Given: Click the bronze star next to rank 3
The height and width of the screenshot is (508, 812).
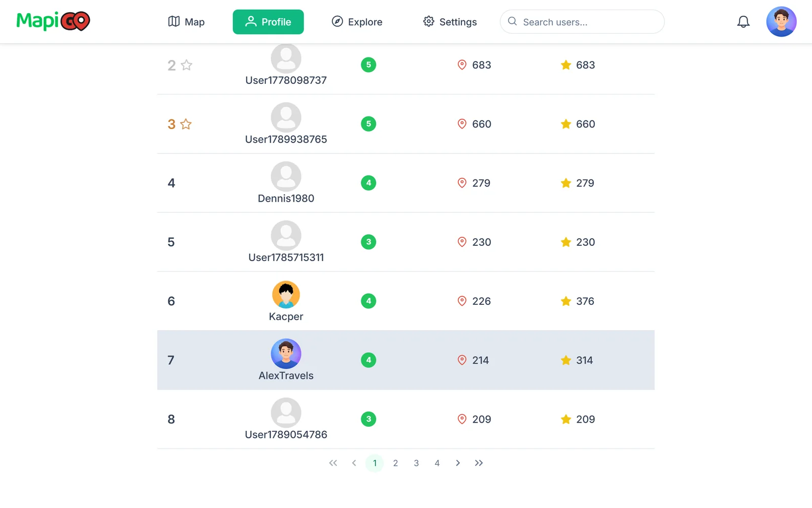Looking at the screenshot, I should pyautogui.click(x=186, y=124).
